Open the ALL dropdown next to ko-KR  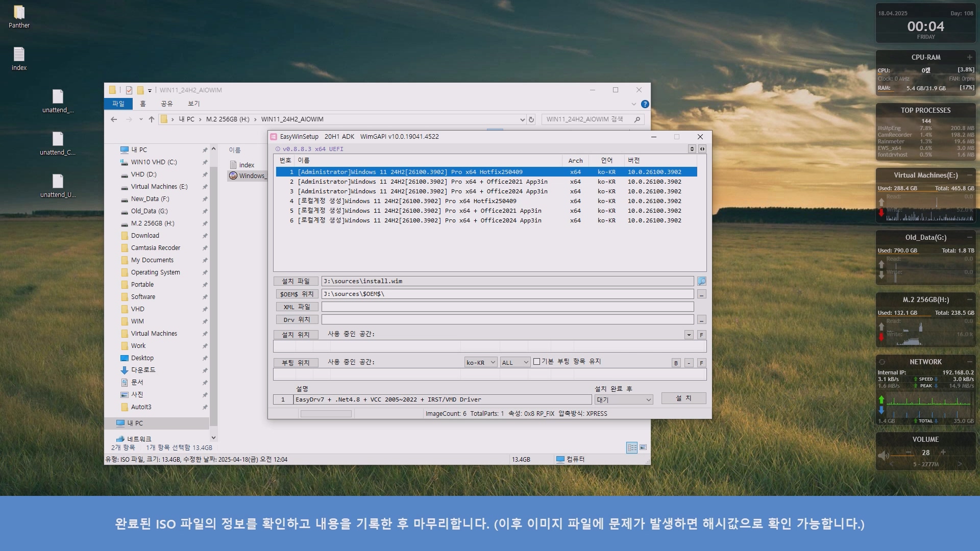click(515, 362)
